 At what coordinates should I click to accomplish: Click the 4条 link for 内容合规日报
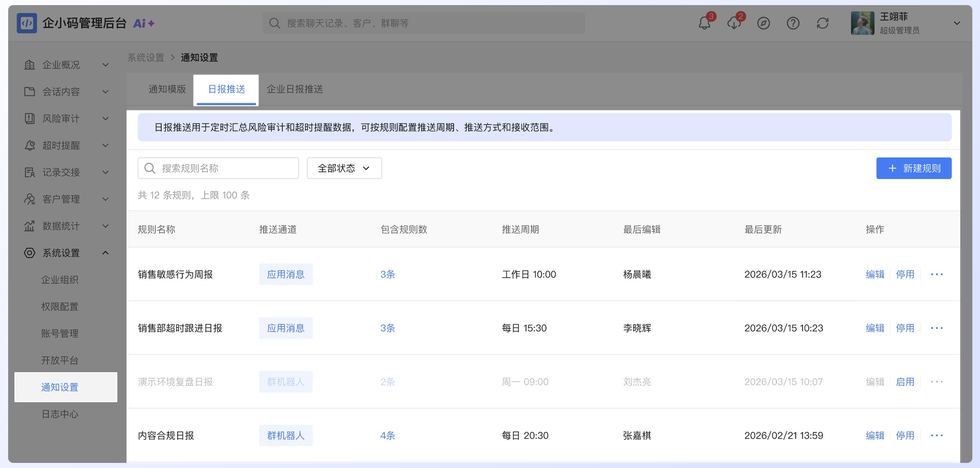tap(388, 435)
